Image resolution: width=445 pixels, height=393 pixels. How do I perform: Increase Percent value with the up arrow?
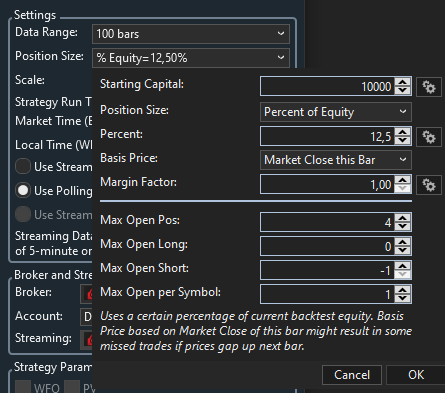coord(403,132)
